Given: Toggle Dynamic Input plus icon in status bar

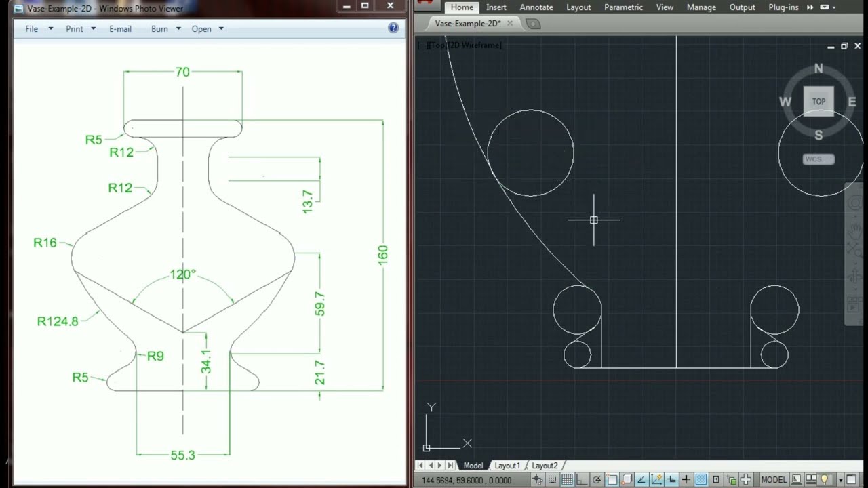Looking at the screenshot, I should click(671, 480).
